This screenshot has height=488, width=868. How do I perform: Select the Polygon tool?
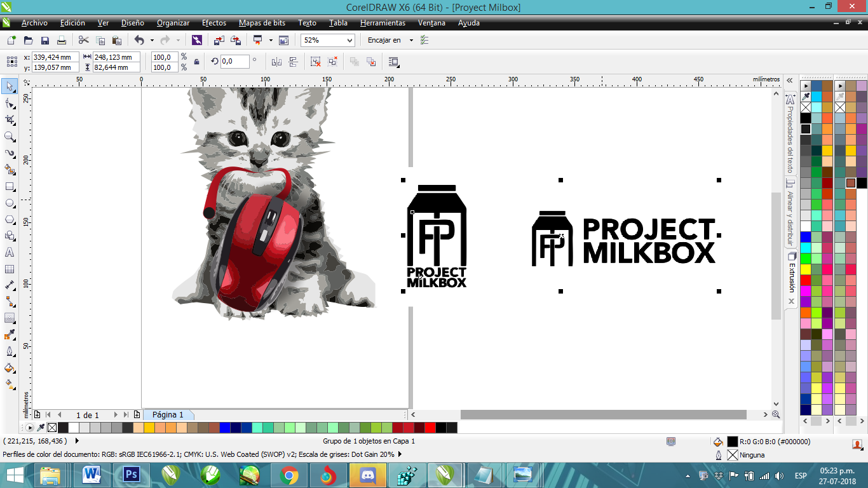(x=10, y=219)
